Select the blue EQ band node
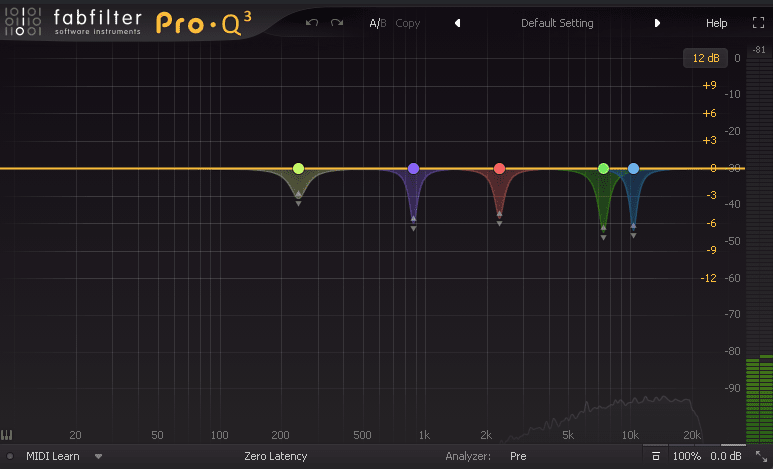 coord(633,169)
